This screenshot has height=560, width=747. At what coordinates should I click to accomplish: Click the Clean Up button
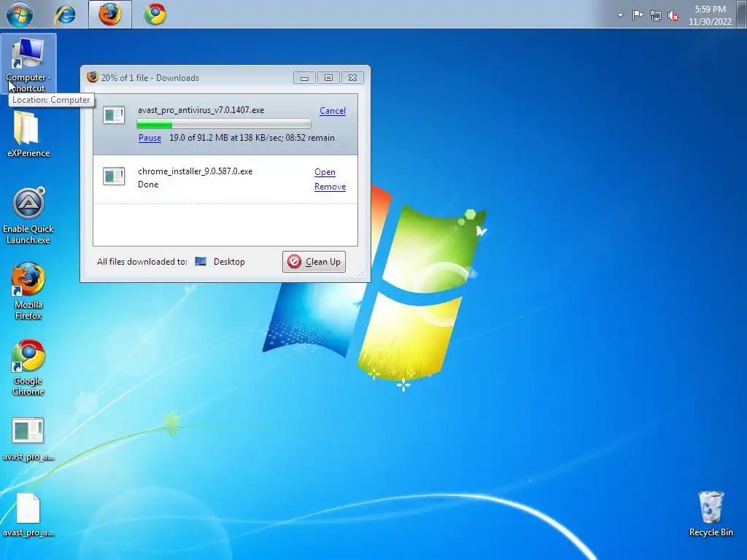(x=314, y=262)
